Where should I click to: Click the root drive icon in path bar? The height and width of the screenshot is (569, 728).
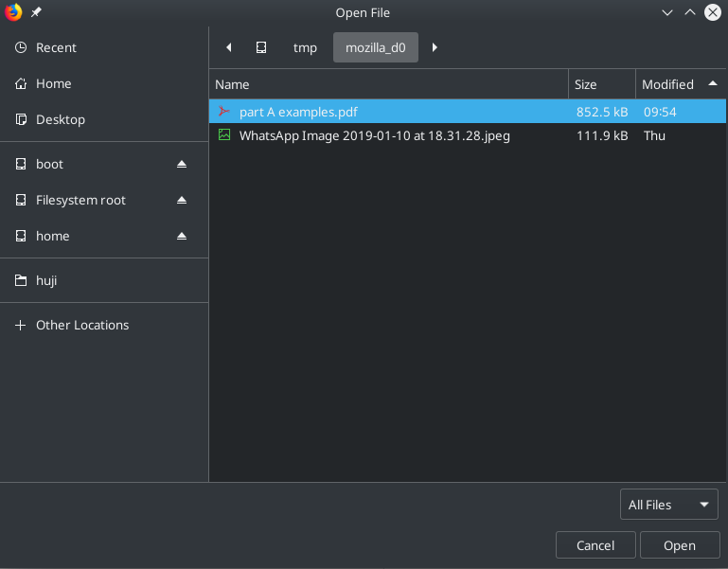pyautogui.click(x=261, y=47)
